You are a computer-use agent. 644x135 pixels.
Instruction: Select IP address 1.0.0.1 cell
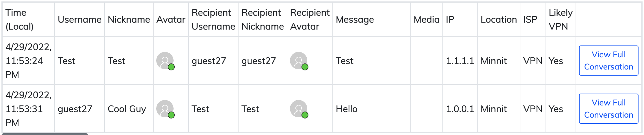tap(460, 109)
